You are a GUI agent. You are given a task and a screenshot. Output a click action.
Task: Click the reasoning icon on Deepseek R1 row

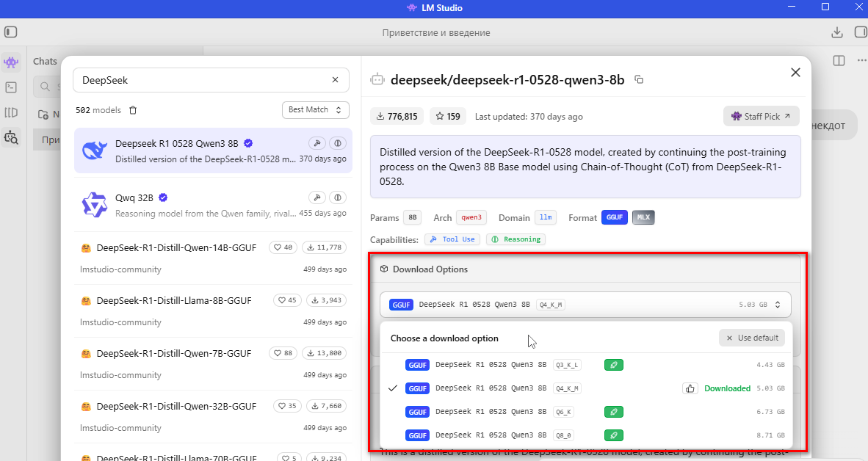(x=338, y=143)
